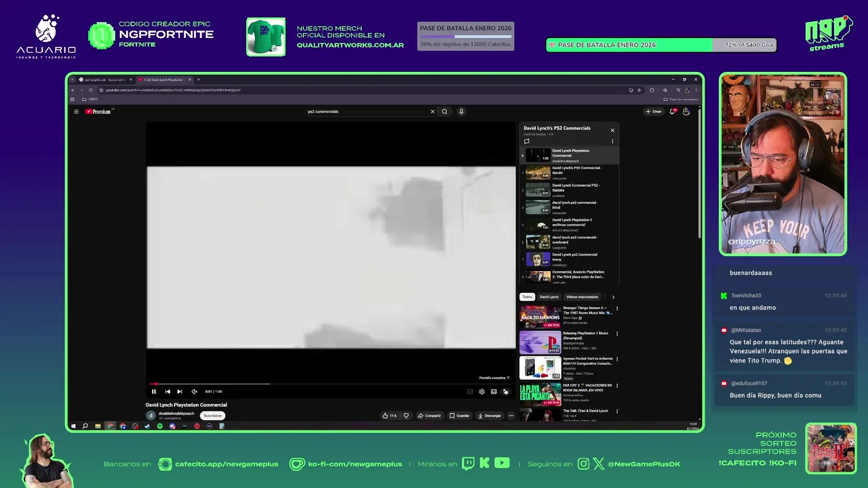Screen dimensions: 868x488
Task: Toggle playlist loop button
Action: 526,141
